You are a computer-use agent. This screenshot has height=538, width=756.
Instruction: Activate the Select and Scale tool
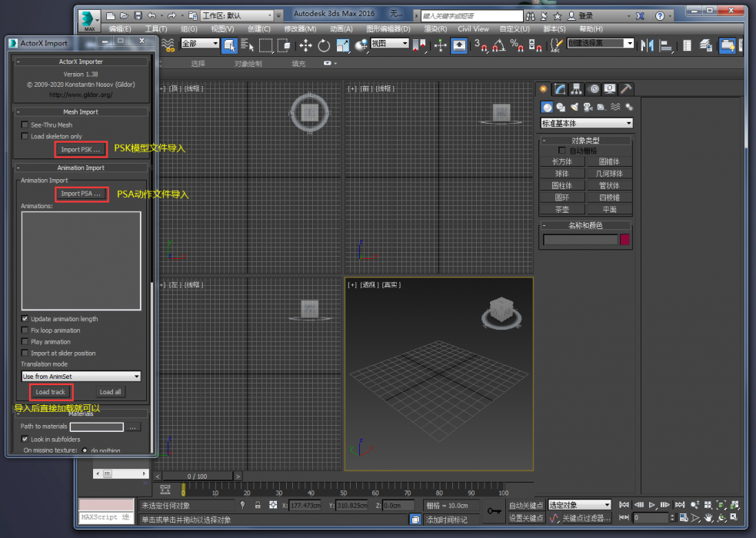point(342,46)
